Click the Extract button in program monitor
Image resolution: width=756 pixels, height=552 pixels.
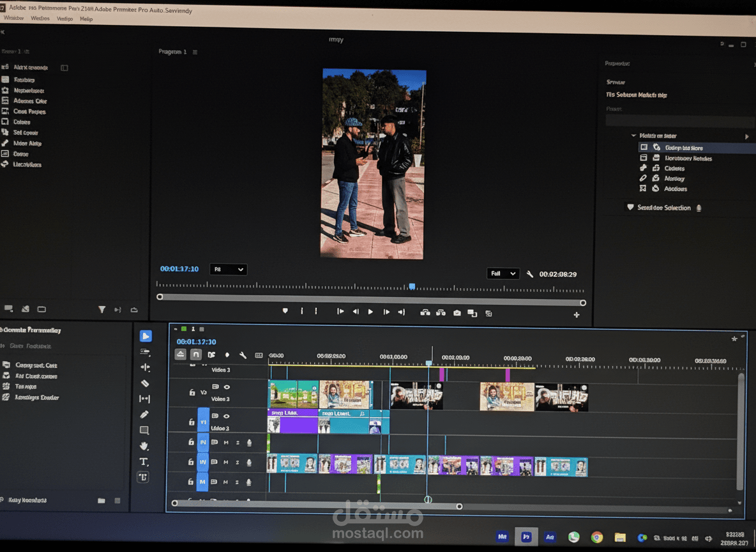click(x=441, y=312)
